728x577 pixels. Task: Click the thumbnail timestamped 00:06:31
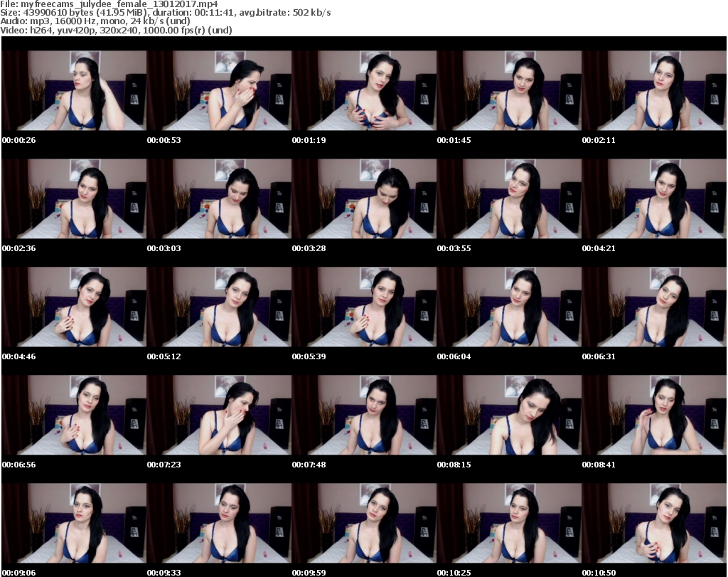pyautogui.click(x=654, y=307)
